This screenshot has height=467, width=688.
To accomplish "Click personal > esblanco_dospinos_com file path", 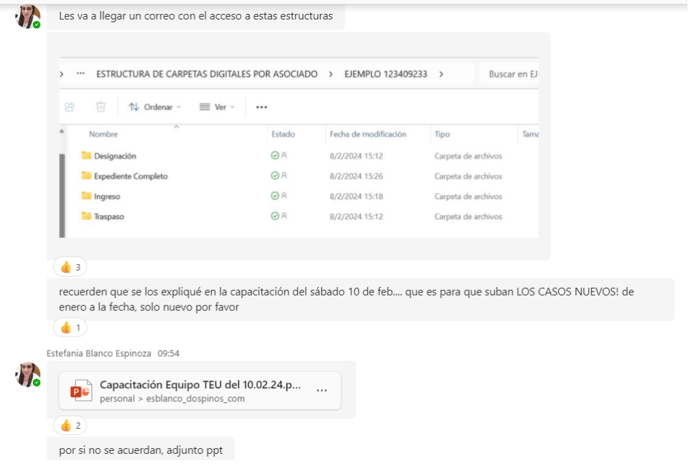I will pyautogui.click(x=172, y=399).
